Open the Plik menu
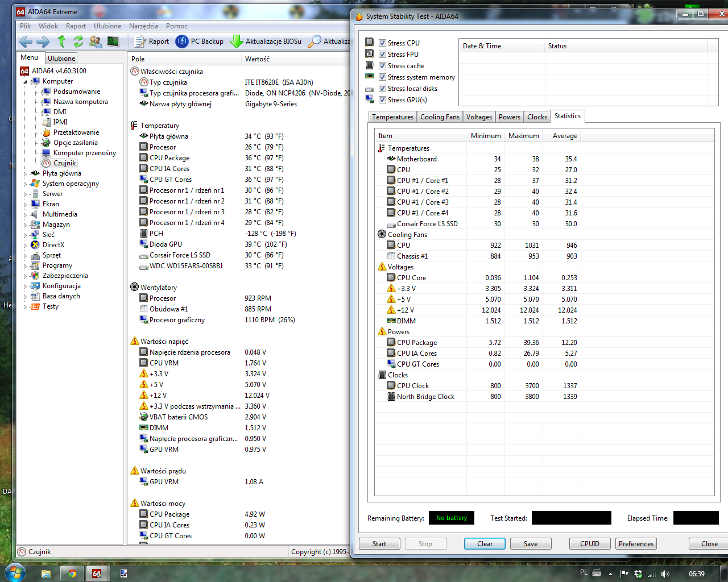The image size is (728, 582). [x=26, y=26]
